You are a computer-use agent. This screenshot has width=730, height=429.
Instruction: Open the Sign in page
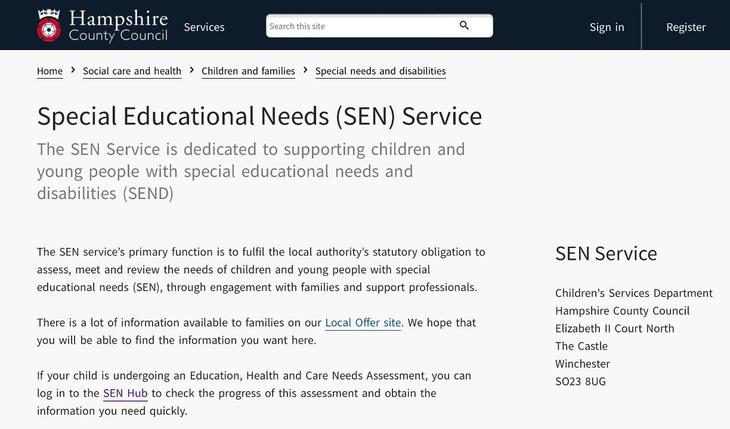tap(607, 27)
